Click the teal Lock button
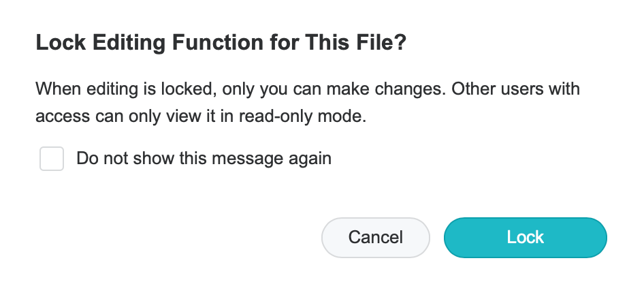 525,238
